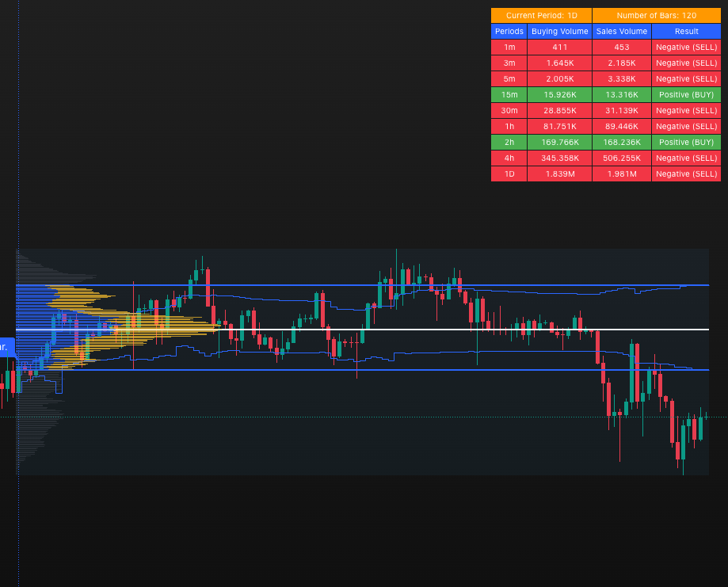Click the 2h Positive (BUY) result cell
This screenshot has width=728, height=587.
(686, 142)
